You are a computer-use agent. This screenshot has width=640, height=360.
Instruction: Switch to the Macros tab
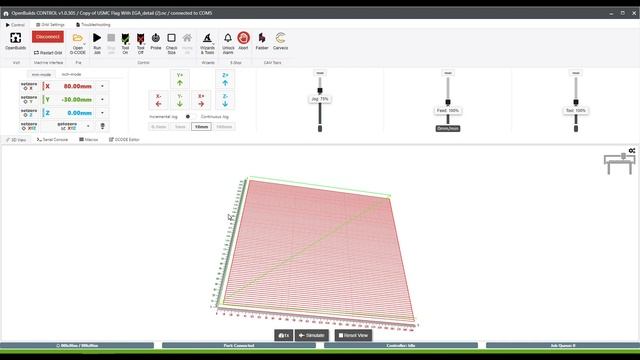[89, 140]
